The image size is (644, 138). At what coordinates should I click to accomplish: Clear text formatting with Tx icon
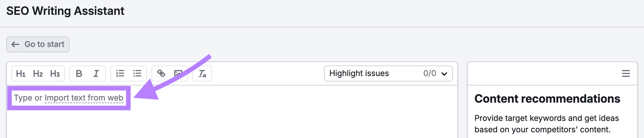202,74
